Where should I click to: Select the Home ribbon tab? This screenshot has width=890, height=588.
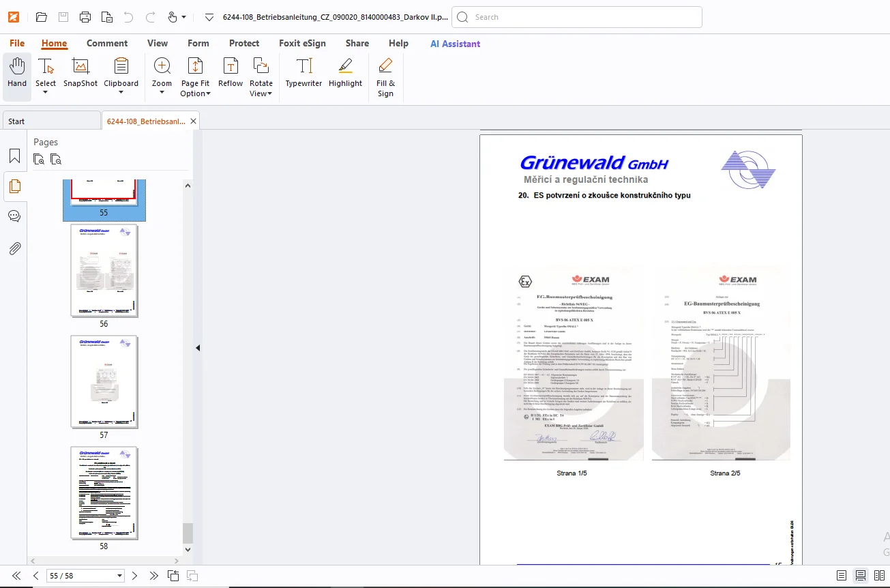pyautogui.click(x=54, y=43)
